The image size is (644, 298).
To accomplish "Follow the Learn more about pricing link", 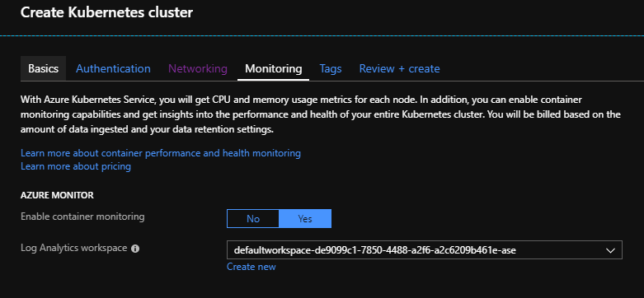I will 76,166.
